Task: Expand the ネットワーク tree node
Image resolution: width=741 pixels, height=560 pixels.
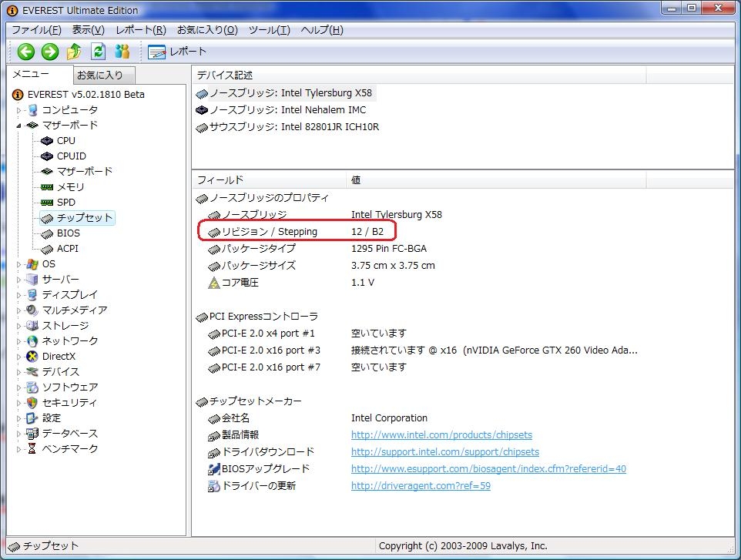Action: (x=19, y=341)
